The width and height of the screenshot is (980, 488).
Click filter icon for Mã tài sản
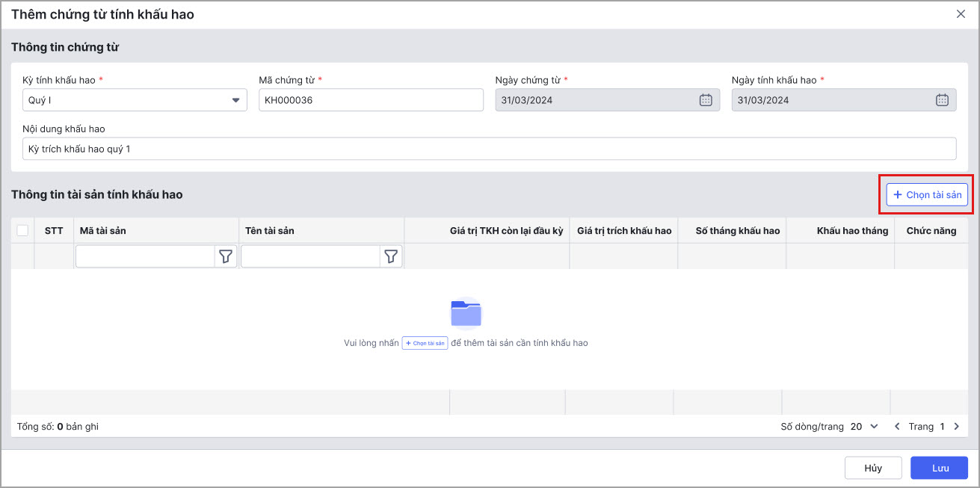(226, 256)
